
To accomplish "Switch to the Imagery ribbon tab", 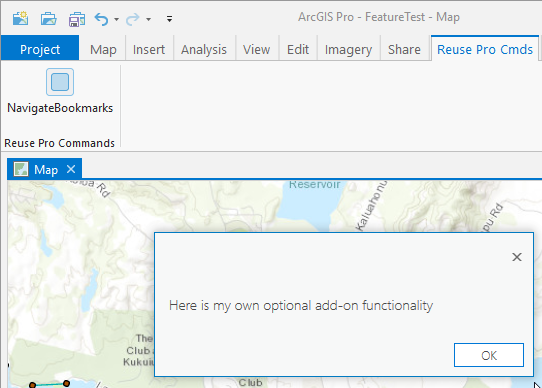I will (x=348, y=49).
